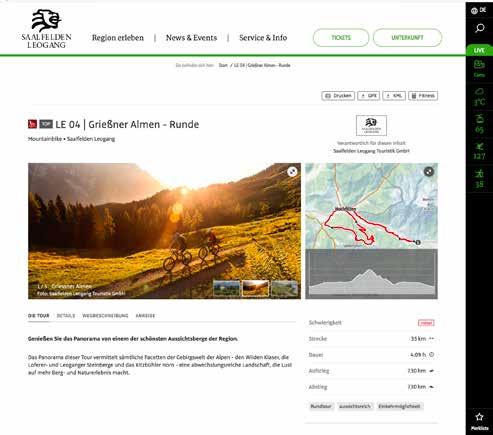Switch to the Details tab
The width and height of the screenshot is (493, 435).
(x=66, y=316)
